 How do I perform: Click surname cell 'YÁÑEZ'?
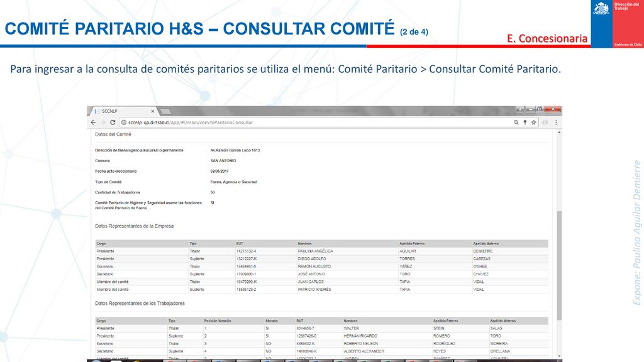click(406, 266)
